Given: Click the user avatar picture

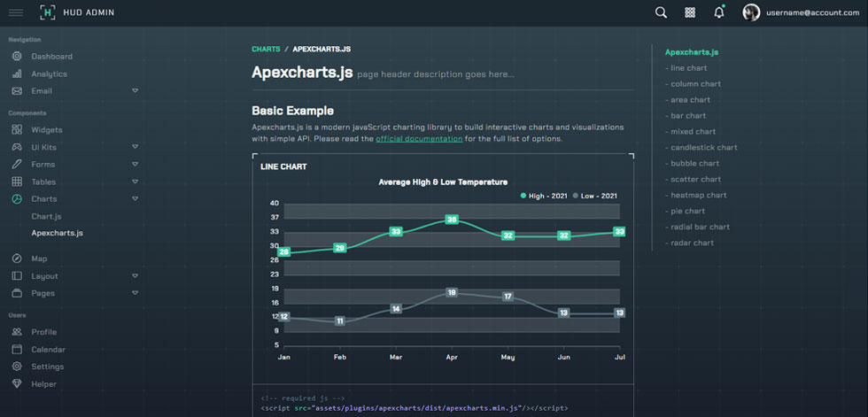Looking at the screenshot, I should 751,12.
